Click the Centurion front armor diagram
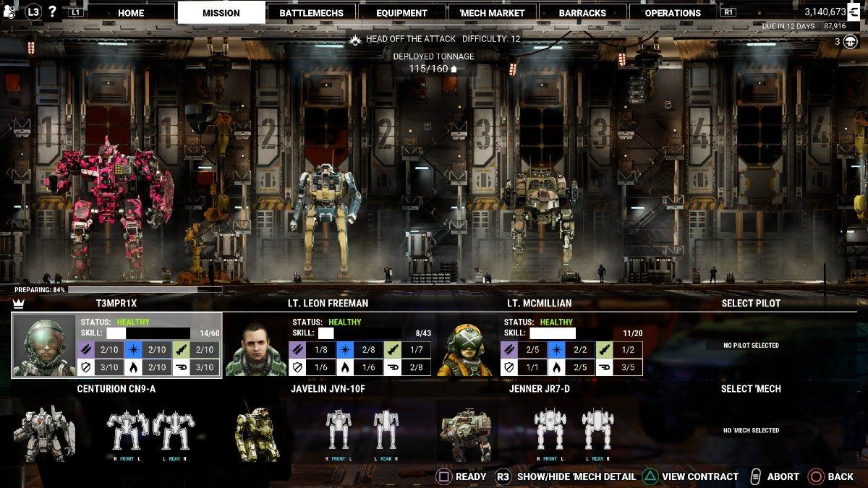The width and height of the screenshot is (868, 488). click(x=127, y=431)
